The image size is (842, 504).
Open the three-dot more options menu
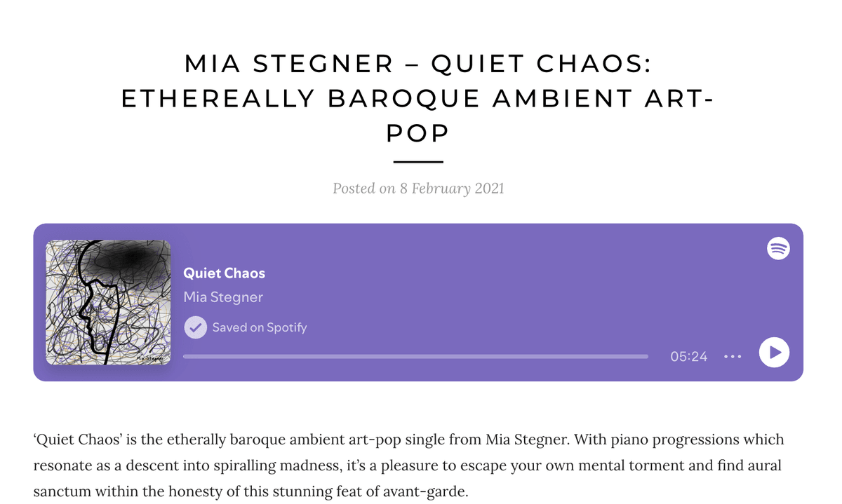coord(733,356)
